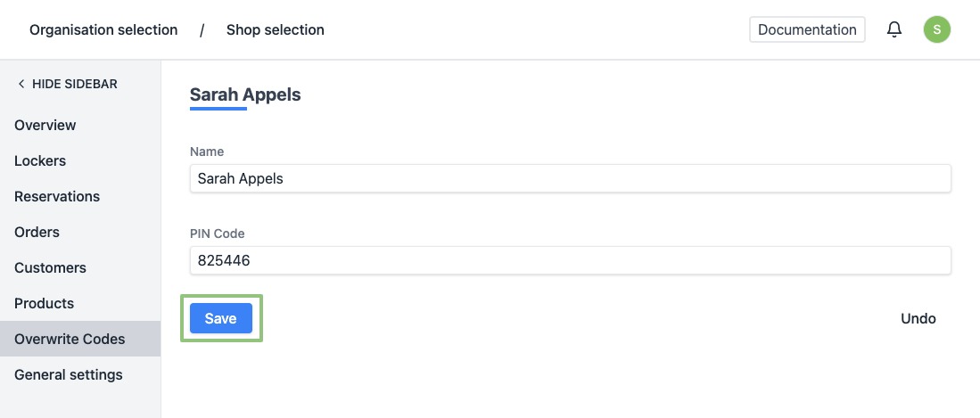980x418 pixels.
Task: Open the user avatar menu
Action: (936, 30)
